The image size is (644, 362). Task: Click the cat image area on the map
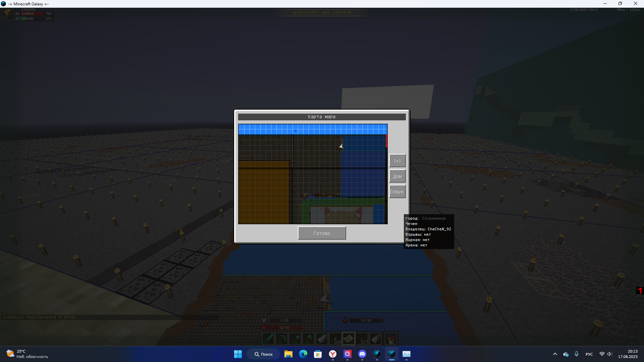tap(341, 216)
